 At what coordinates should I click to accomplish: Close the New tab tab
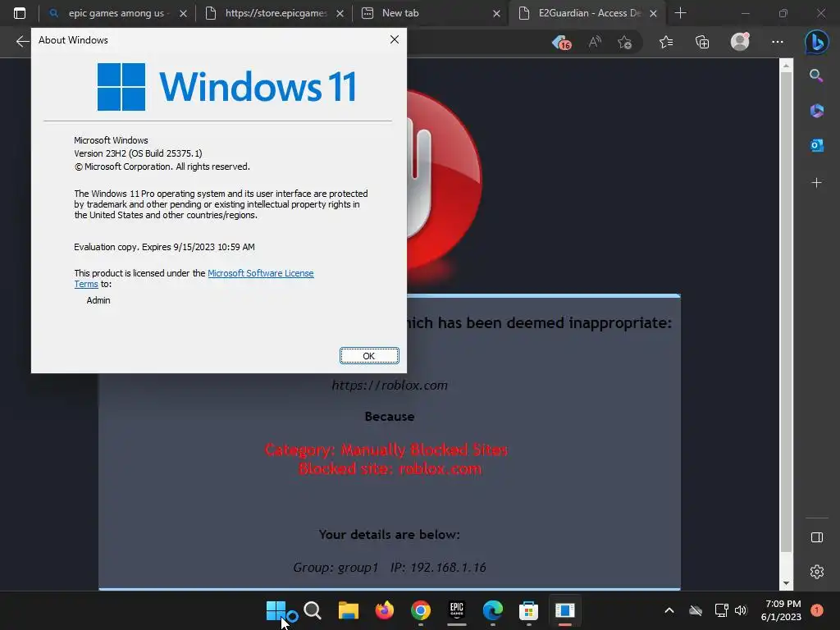[x=496, y=13]
